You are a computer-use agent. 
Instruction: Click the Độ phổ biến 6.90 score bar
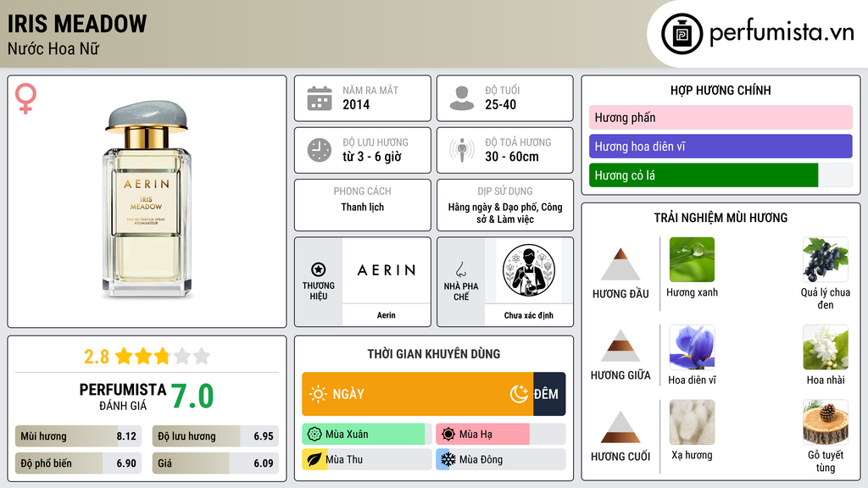tap(79, 463)
